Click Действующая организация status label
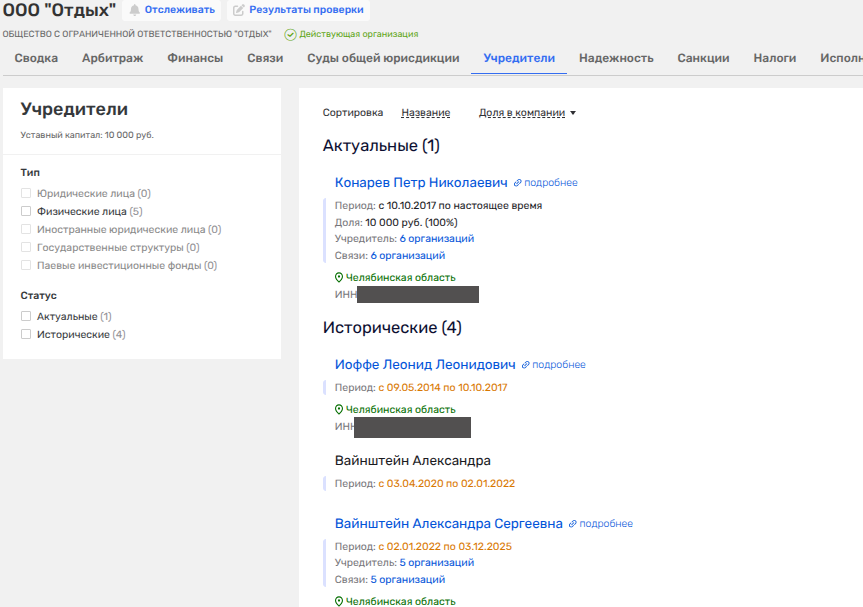Image resolution: width=863 pixels, height=607 pixels. tap(358, 35)
